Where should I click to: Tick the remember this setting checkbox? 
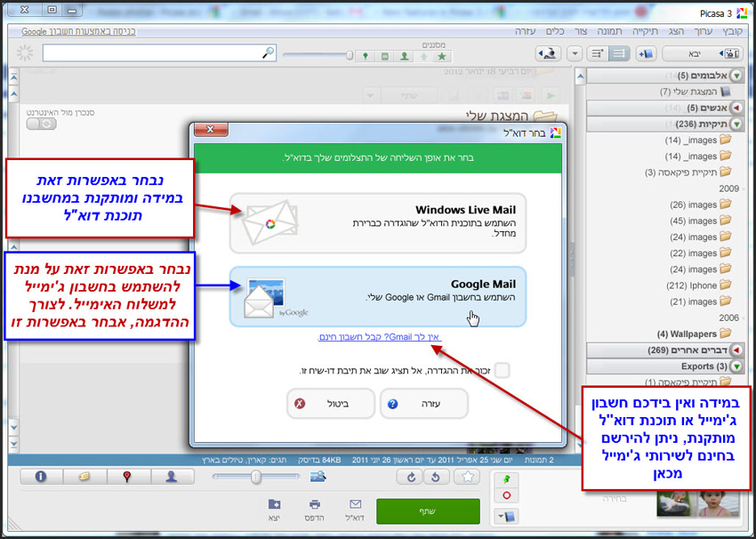pos(502,370)
